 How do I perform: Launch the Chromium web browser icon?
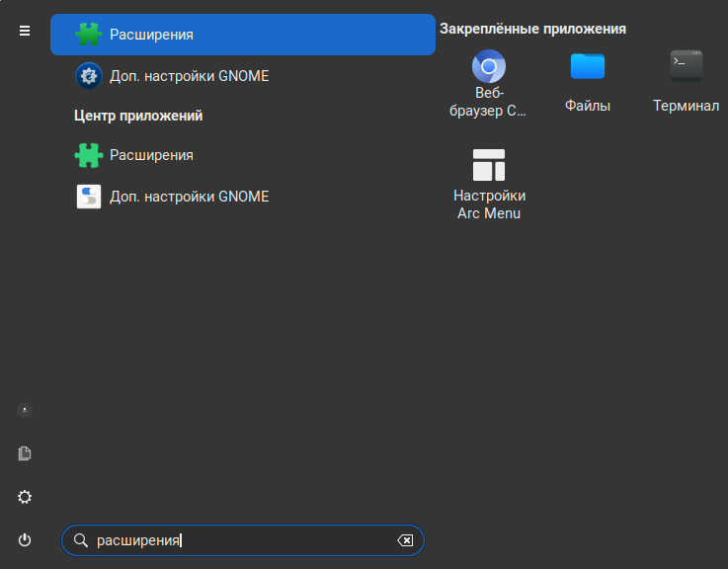489,67
